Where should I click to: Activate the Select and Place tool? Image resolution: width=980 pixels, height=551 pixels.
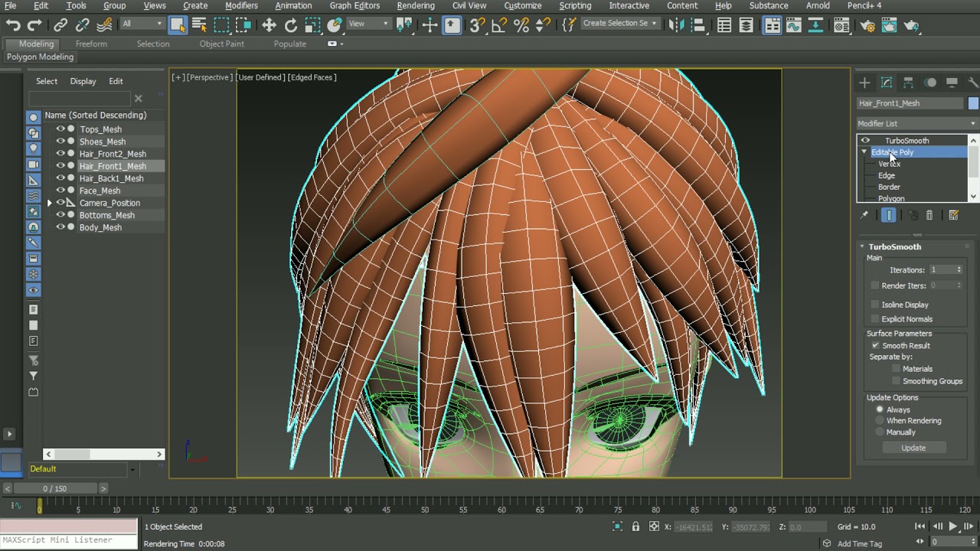(x=334, y=25)
